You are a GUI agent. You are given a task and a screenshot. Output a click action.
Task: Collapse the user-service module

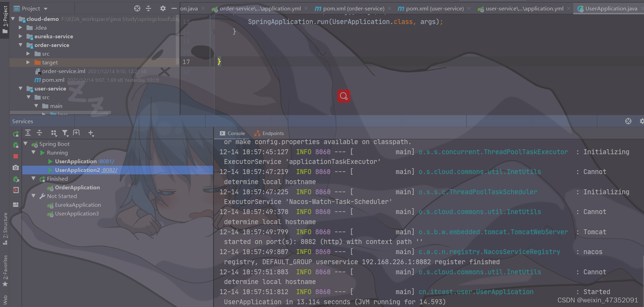pyautogui.click(x=21, y=88)
